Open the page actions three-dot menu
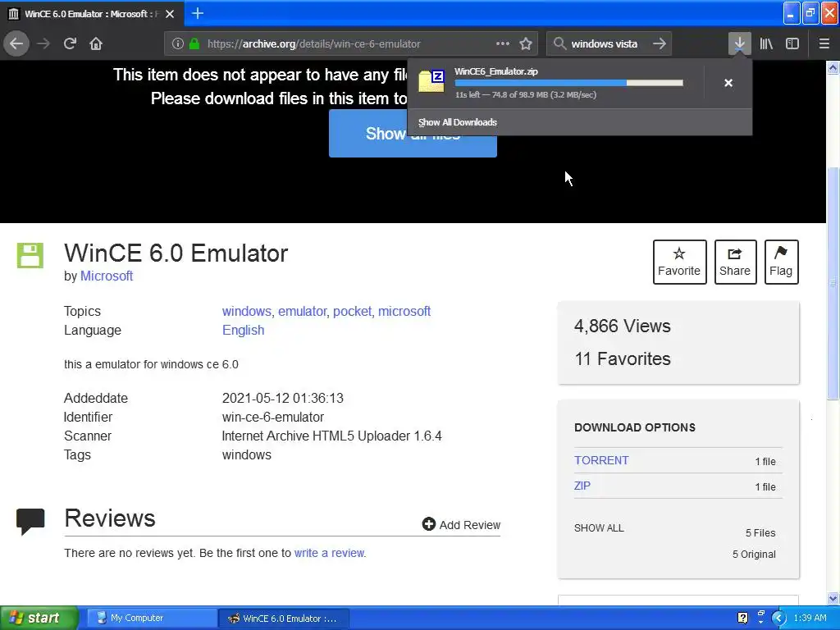 pyautogui.click(x=503, y=44)
